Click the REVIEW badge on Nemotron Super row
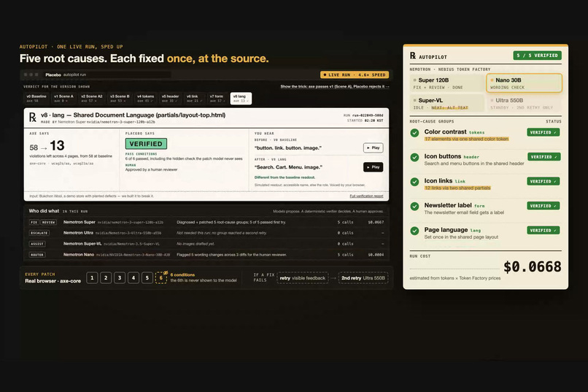This screenshot has height=392, width=588. pyautogui.click(x=49, y=223)
